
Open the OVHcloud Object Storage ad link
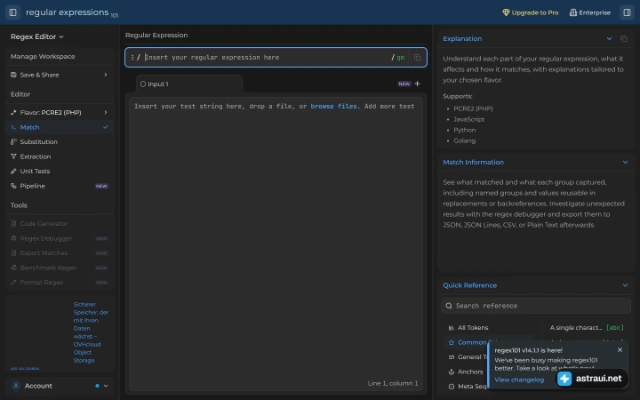91,332
